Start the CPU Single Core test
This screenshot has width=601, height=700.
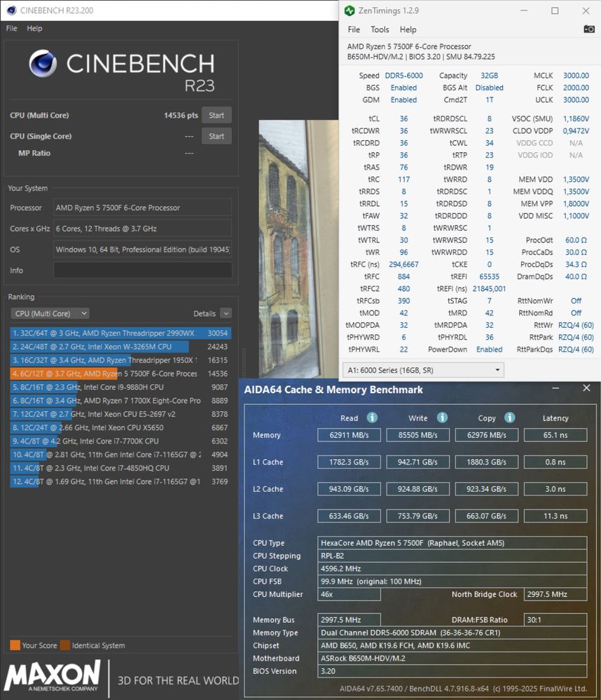point(216,136)
